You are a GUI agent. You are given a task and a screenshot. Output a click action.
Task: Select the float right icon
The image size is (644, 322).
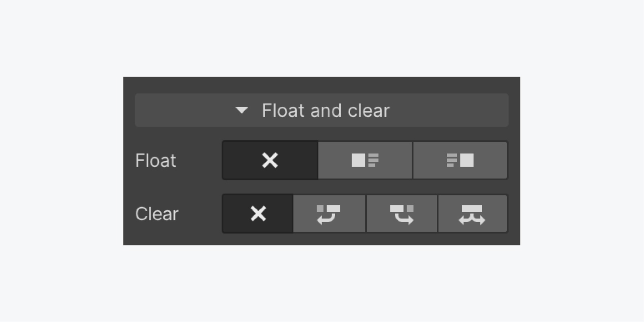pyautogui.click(x=460, y=160)
